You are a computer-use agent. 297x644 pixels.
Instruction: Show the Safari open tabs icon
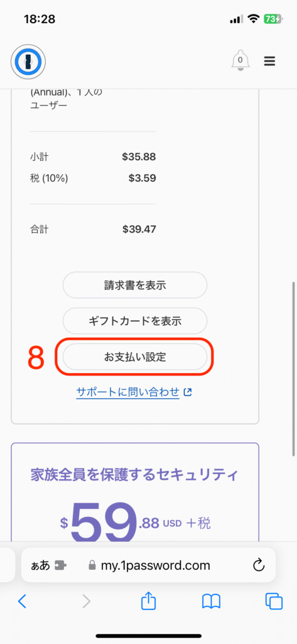[274, 602]
